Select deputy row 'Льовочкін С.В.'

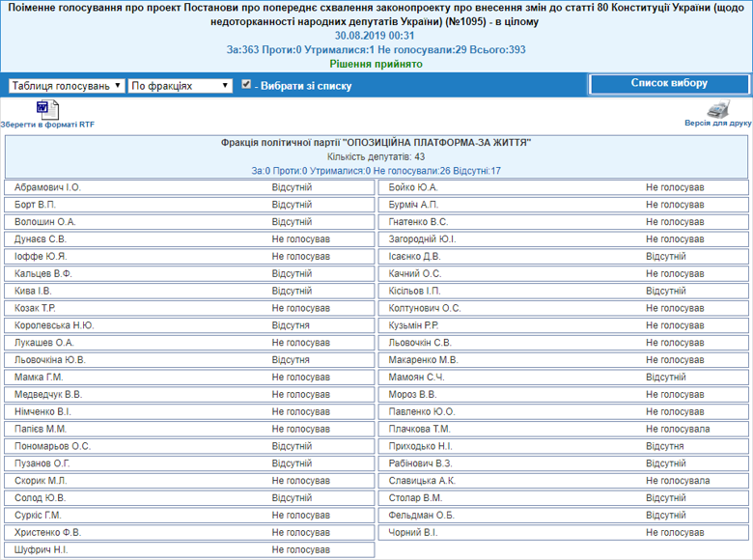point(564,343)
